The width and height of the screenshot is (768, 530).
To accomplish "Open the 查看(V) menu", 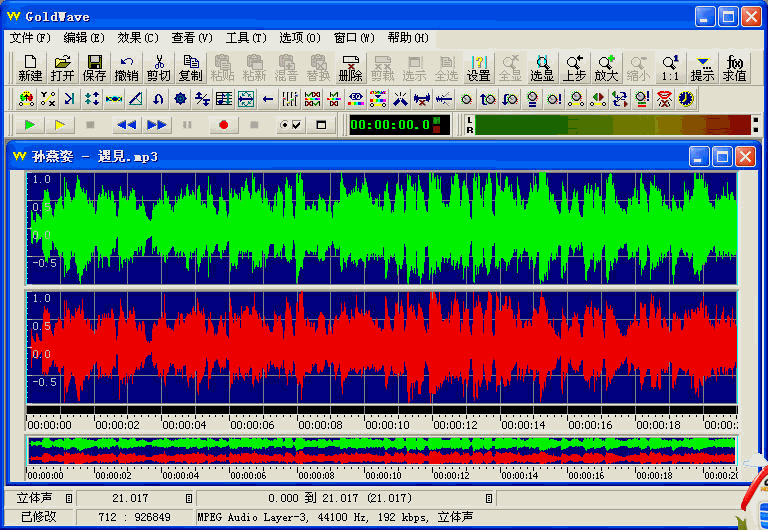I will click(192, 38).
